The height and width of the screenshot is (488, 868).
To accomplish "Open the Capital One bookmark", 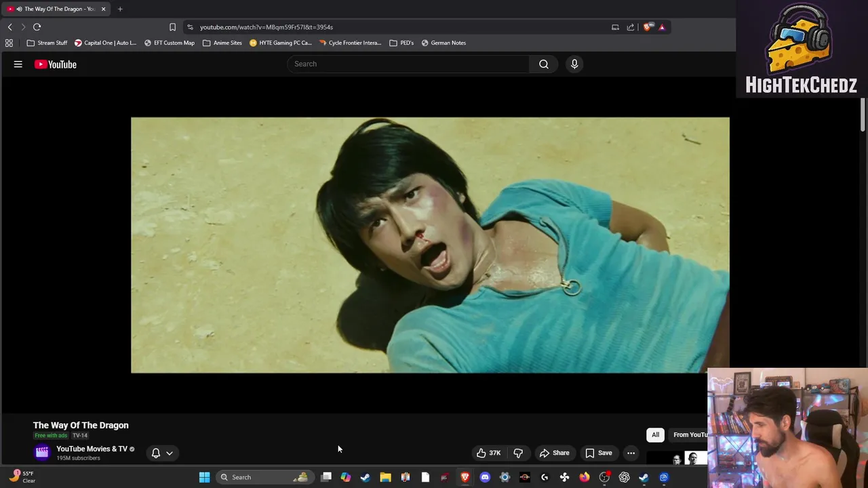I will coord(105,43).
